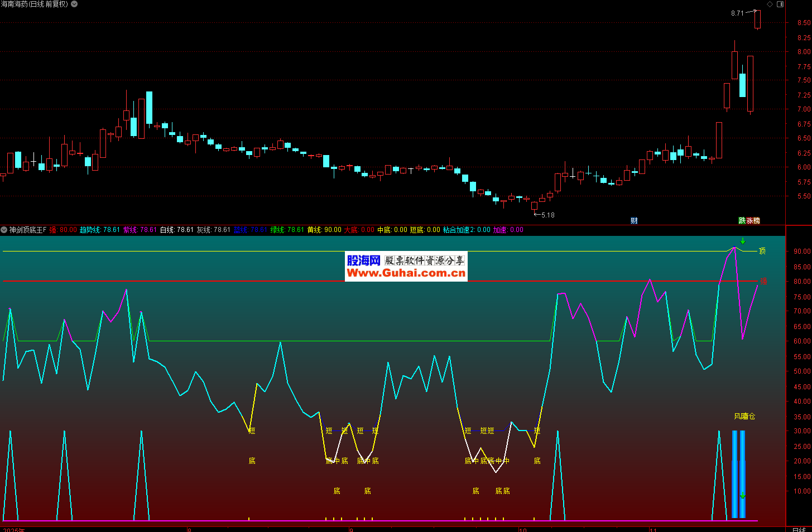812x532 pixels.
Task: Click the green arrow on the blue bars
Action: point(742,496)
